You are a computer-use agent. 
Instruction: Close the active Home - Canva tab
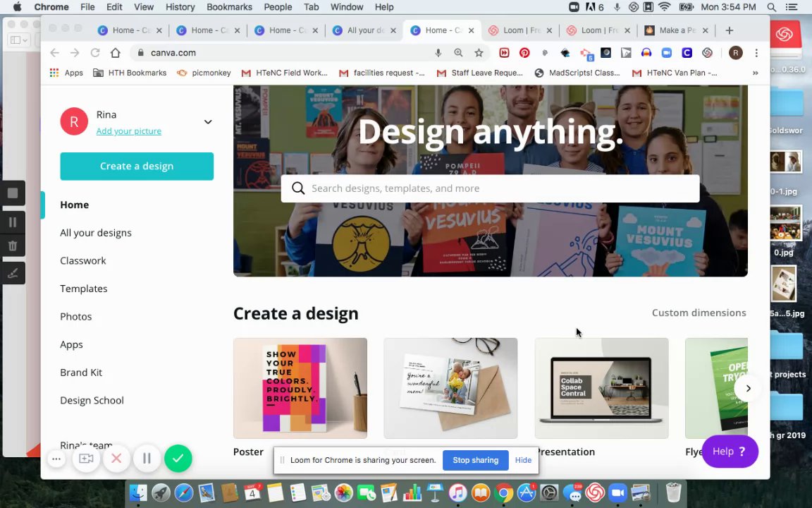click(472, 30)
